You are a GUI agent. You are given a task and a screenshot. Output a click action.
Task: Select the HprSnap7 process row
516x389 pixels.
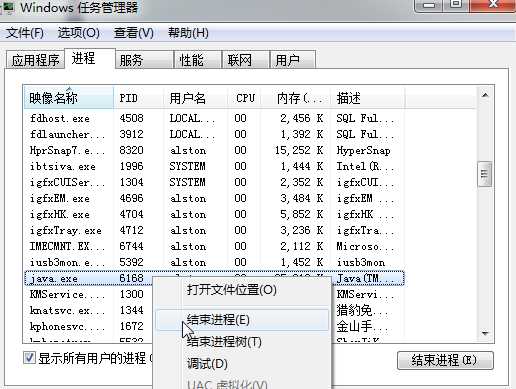[214, 150]
